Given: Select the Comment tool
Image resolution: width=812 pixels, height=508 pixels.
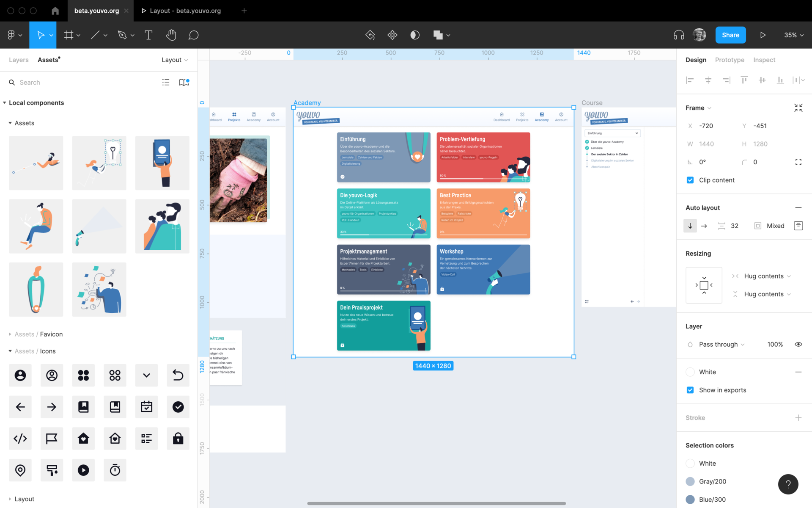Looking at the screenshot, I should tap(194, 35).
